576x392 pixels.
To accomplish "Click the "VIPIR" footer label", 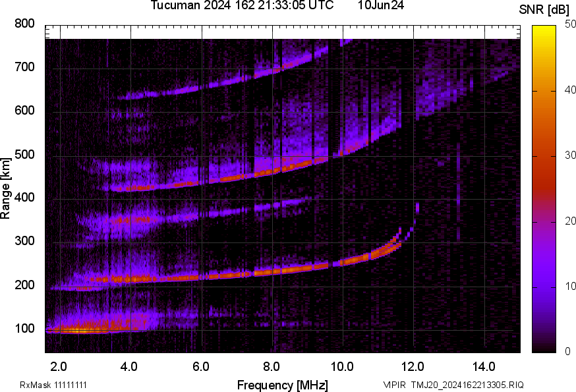I will [x=394, y=385].
